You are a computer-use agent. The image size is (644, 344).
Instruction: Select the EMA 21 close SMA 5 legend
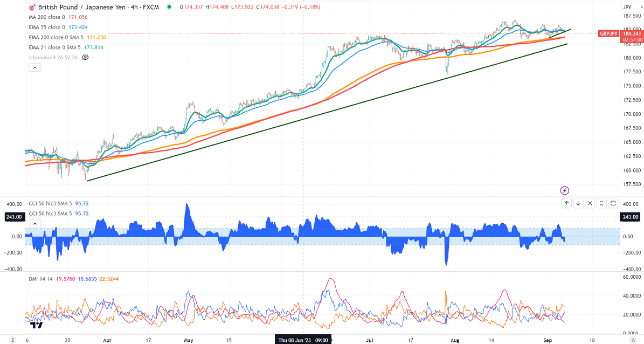pos(54,47)
